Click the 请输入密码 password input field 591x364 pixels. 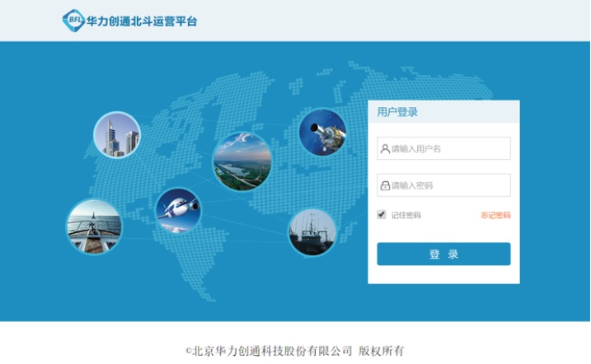443,185
